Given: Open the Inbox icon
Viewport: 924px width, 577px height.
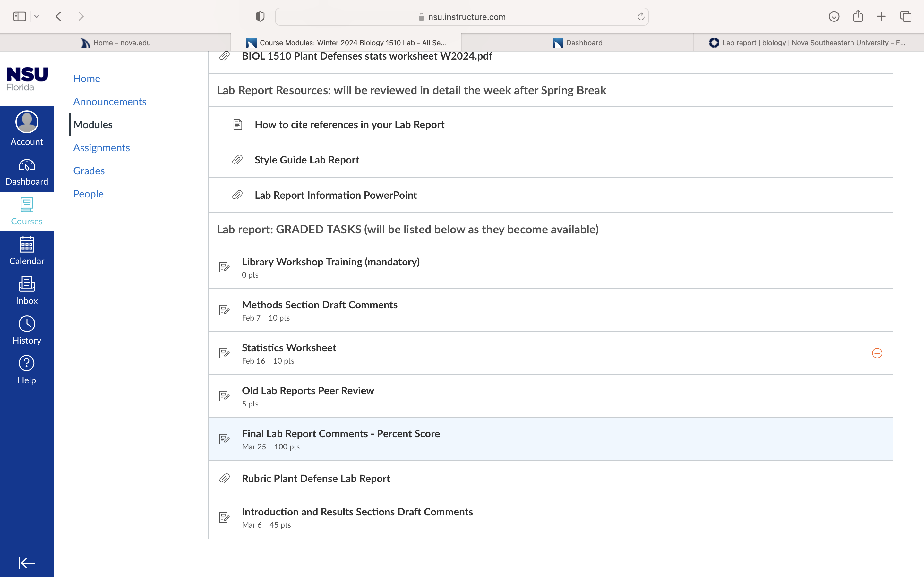Looking at the screenshot, I should pos(27,284).
